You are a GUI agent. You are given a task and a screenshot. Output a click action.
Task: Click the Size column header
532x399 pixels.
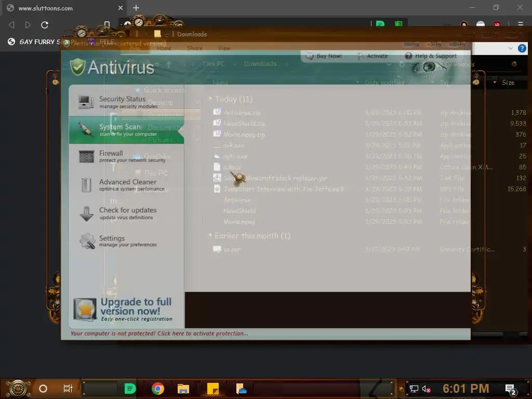click(x=508, y=83)
